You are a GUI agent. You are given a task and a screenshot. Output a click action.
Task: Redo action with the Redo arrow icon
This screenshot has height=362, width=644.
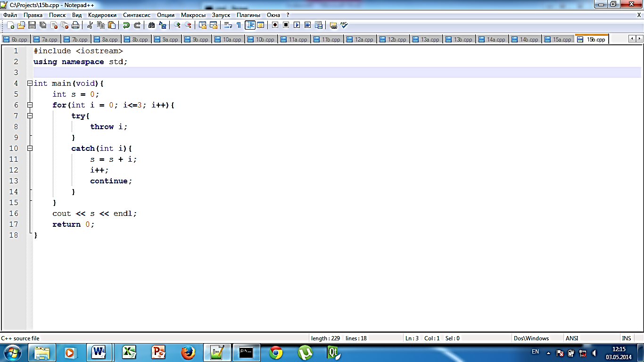137,25
